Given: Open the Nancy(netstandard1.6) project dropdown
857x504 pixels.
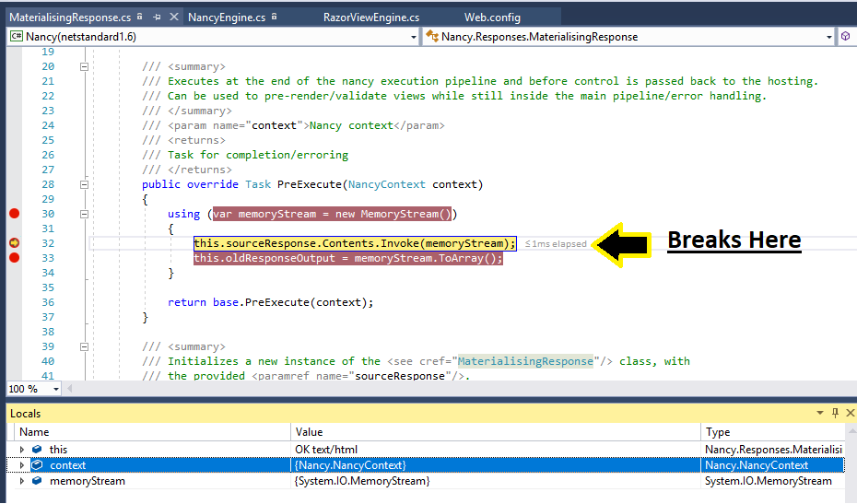Looking at the screenshot, I should point(413,37).
